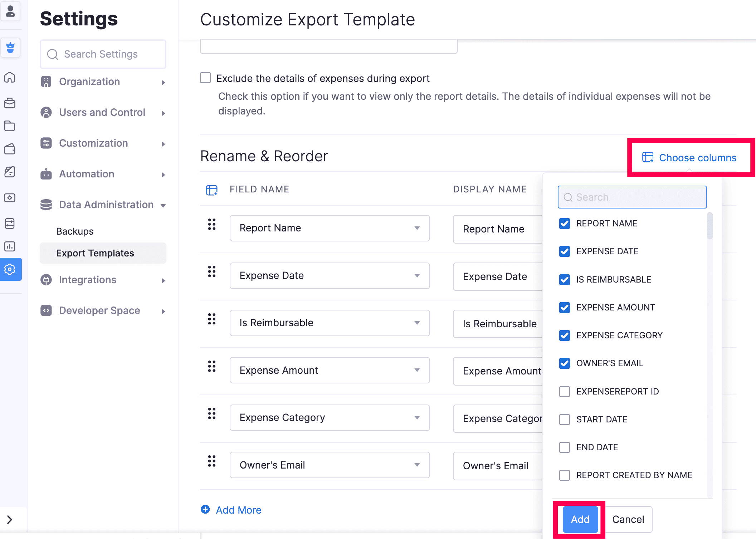Click the add-column table icon beside Field Name
Screen dimensions: 756x539
tap(211, 190)
